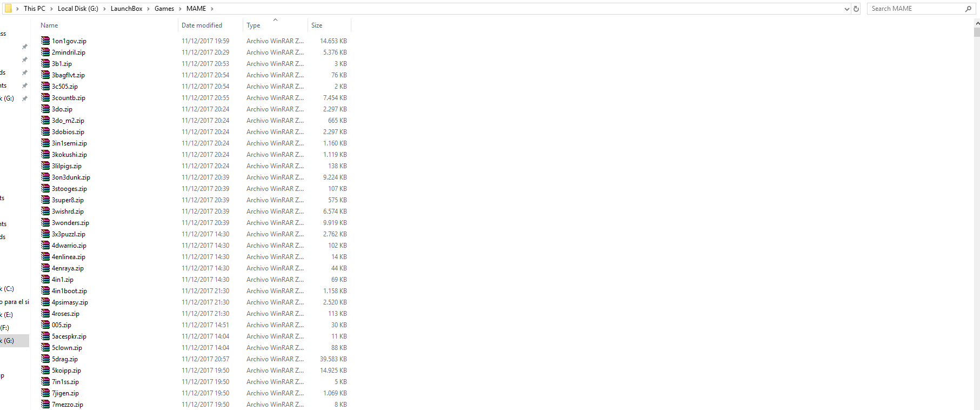The image size is (980, 410).
Task: Select the 7mezzo.zip archive icon
Action: (x=45, y=404)
